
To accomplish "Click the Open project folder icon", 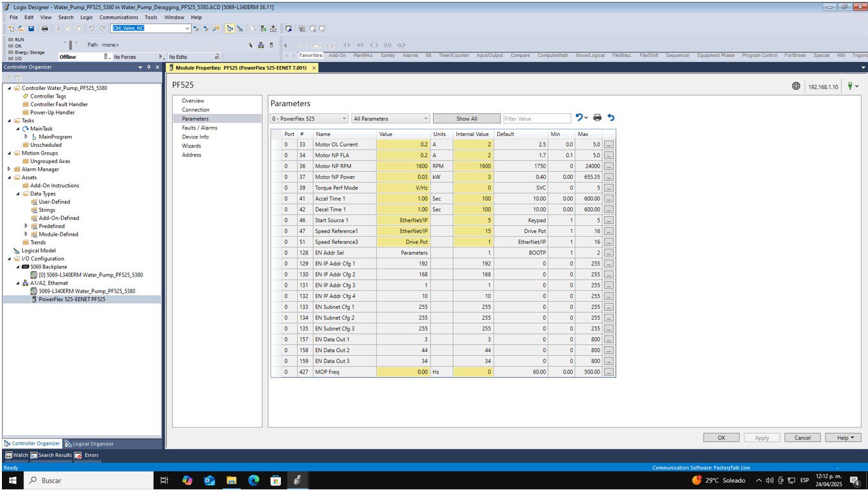I will [x=21, y=28].
